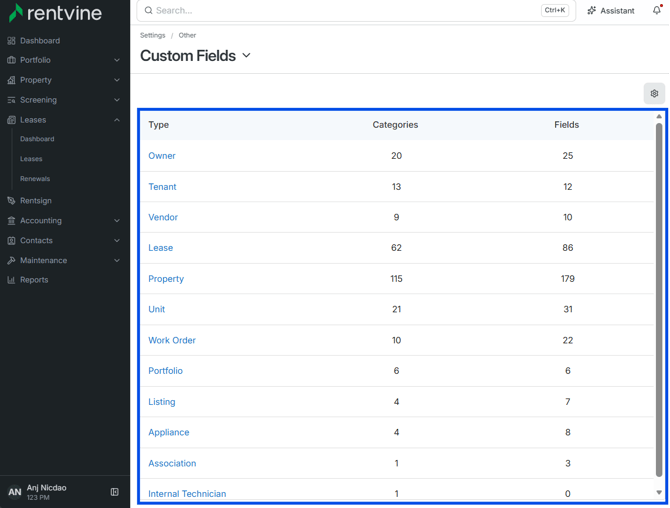This screenshot has height=508, width=670.
Task: Expand the Property menu chevron
Action: [x=117, y=80]
